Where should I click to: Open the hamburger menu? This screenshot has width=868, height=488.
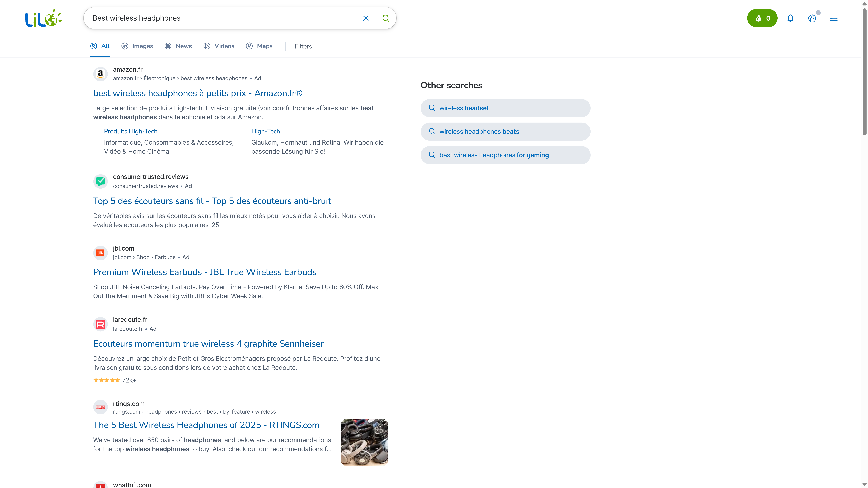click(834, 18)
